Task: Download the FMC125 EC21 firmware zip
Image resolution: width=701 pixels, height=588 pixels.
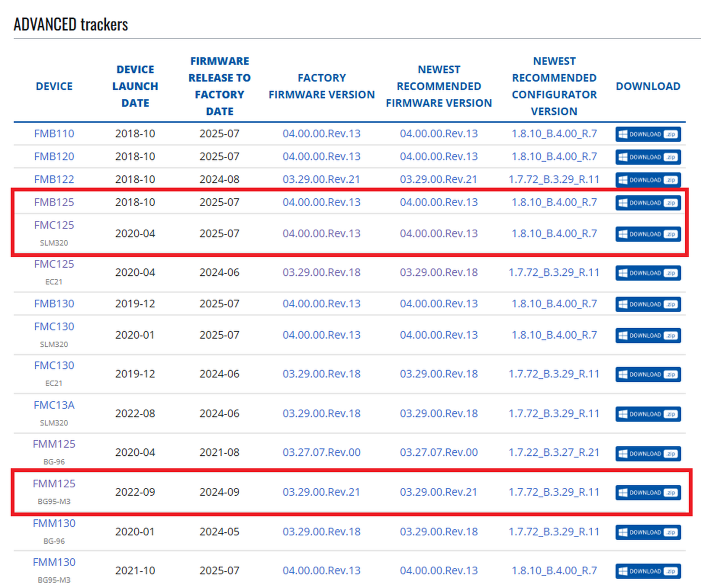Action: pyautogui.click(x=648, y=273)
